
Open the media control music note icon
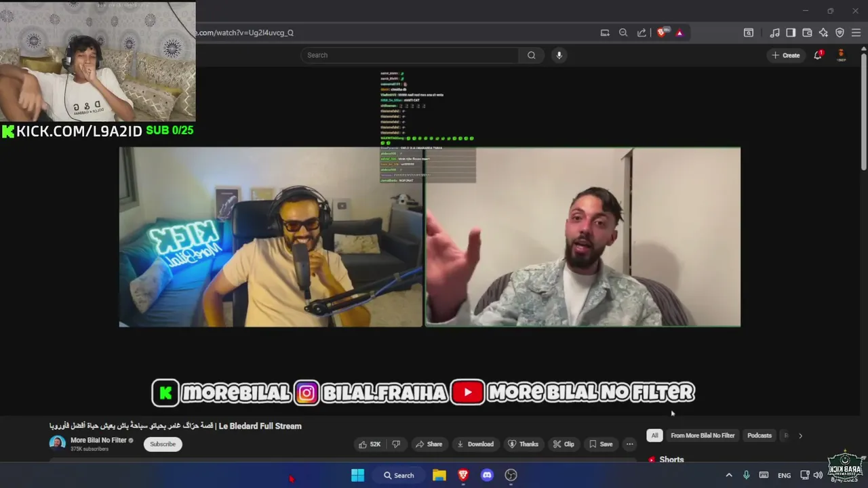[774, 33]
